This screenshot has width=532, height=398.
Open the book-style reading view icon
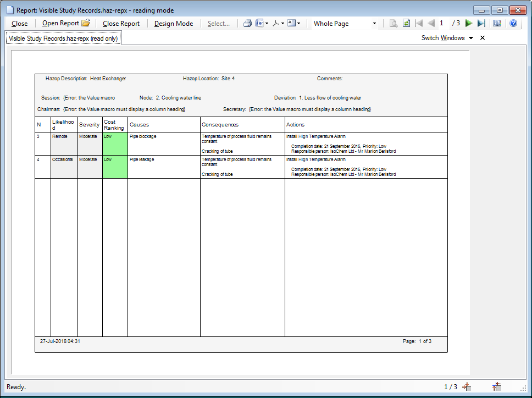point(497,24)
